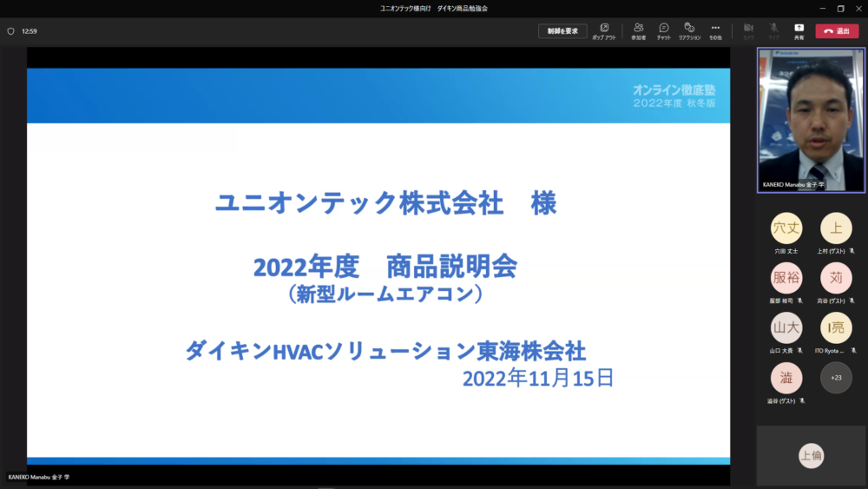The image size is (868, 489).
Task: Select the 穴丈 participant avatar
Action: pos(786,228)
